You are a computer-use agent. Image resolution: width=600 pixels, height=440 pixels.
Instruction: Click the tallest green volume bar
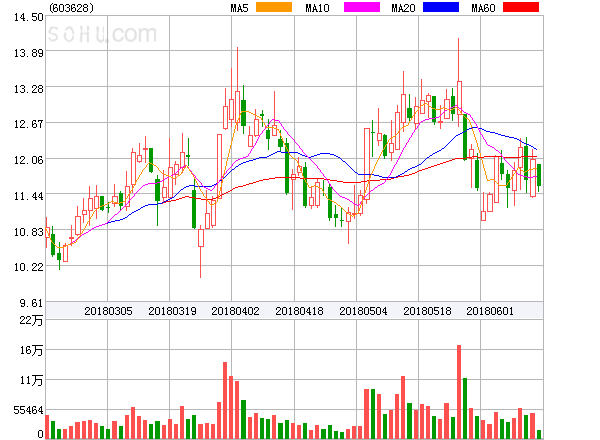click(465, 408)
